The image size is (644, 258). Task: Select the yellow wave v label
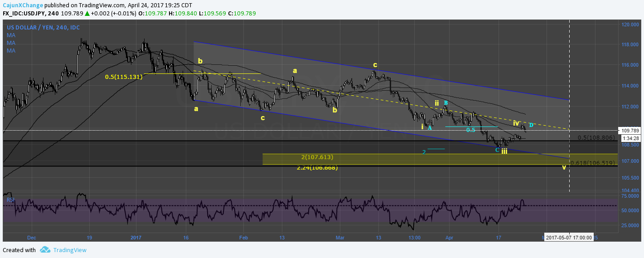564,167
